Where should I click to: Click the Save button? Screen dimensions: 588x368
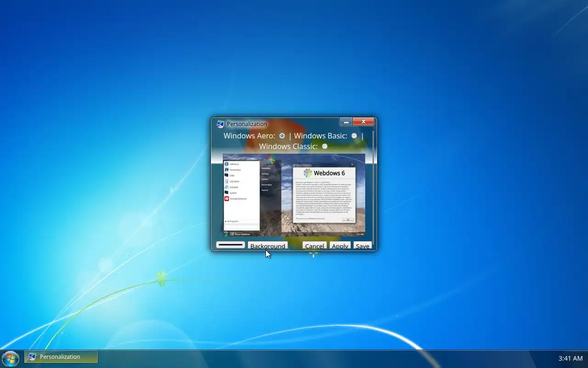362,246
